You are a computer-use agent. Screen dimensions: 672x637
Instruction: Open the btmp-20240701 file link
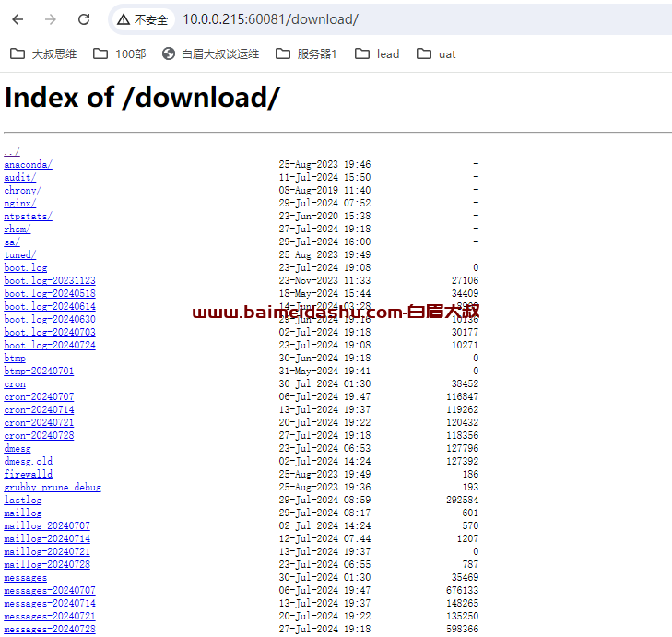point(39,371)
